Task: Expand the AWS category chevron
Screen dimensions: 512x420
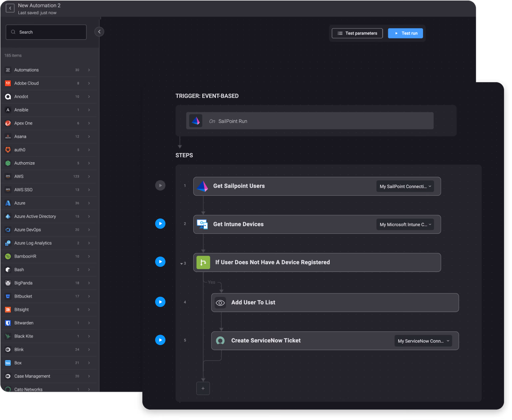Action: coord(89,176)
